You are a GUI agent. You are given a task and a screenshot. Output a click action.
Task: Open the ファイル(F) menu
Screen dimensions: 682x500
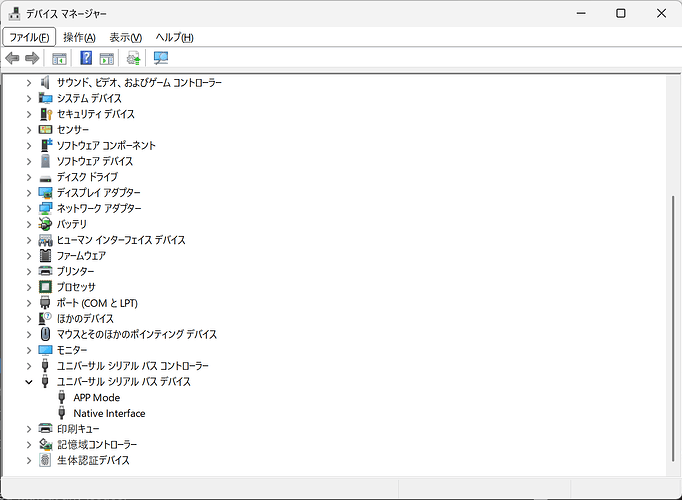tap(29, 37)
